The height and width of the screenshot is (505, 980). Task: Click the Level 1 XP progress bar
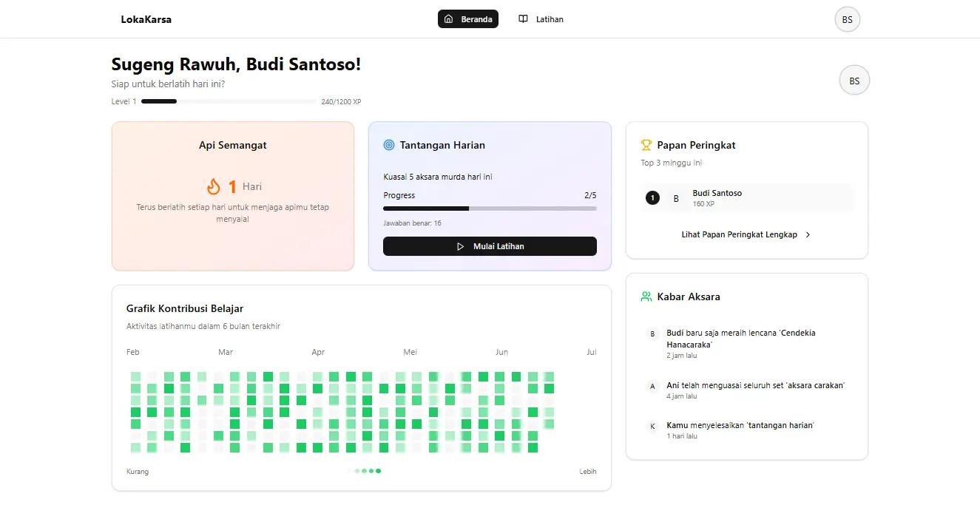pos(229,101)
